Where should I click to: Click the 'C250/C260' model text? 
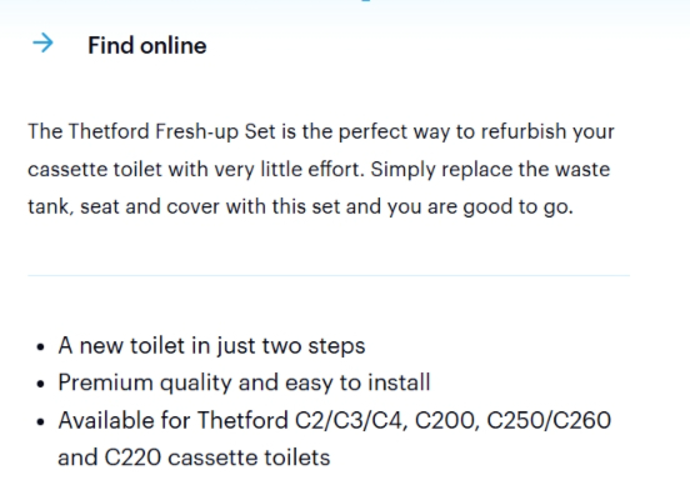pos(549,420)
